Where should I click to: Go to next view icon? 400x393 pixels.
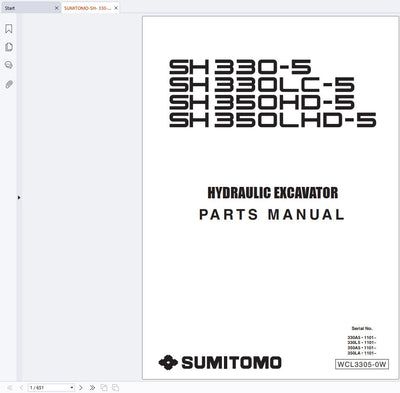(x=115, y=388)
